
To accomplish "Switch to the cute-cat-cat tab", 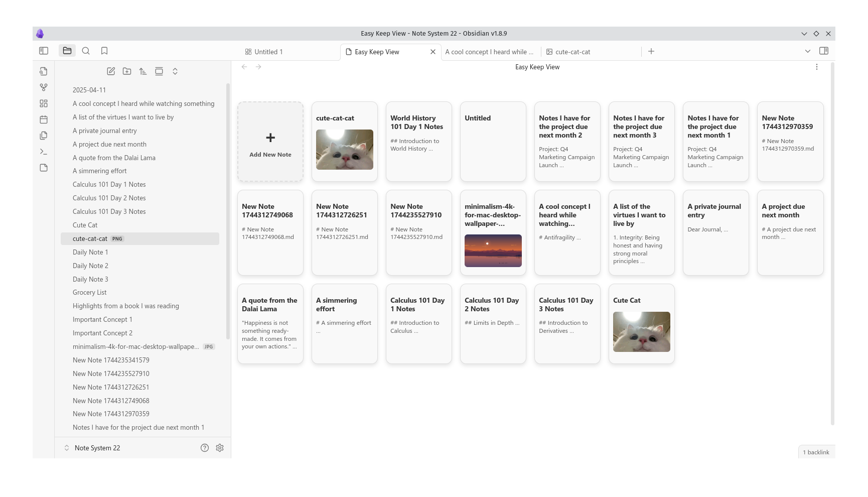I will pos(573,52).
